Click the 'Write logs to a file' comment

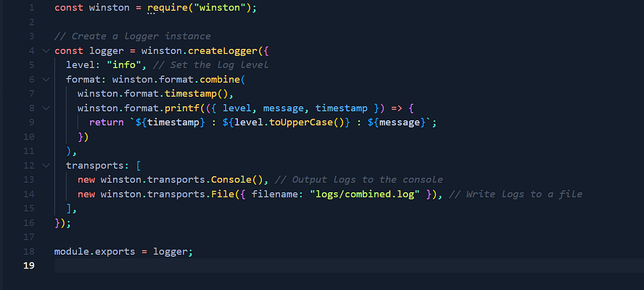click(516, 194)
